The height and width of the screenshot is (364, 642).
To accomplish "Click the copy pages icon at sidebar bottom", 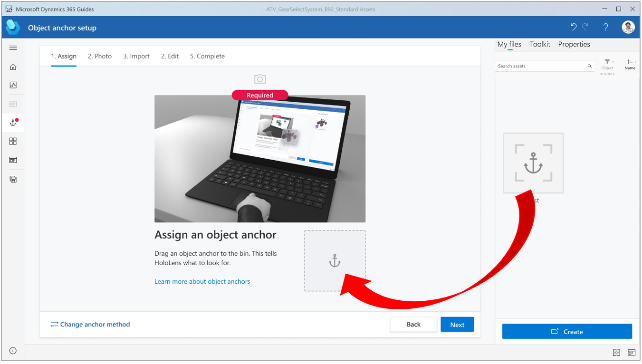I will (x=13, y=179).
